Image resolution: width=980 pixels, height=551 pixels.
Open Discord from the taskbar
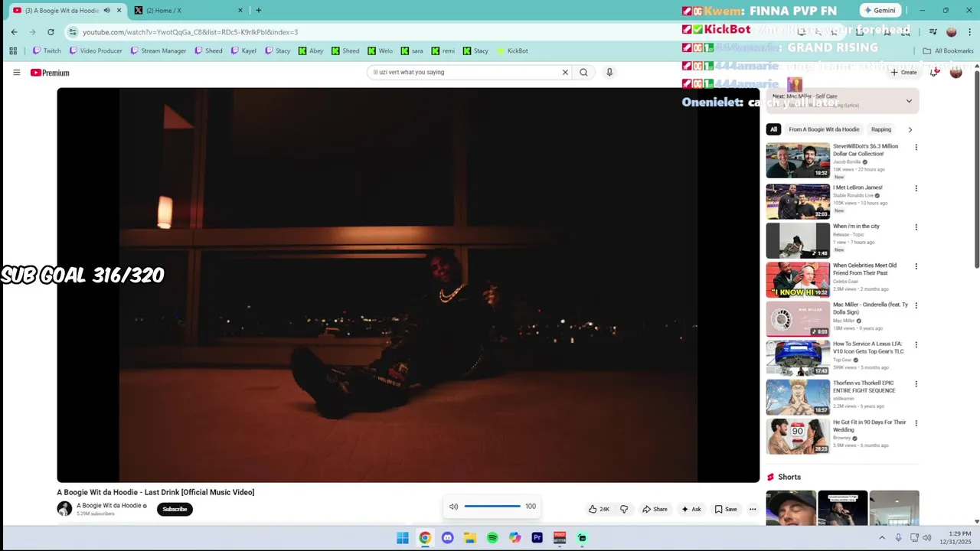click(447, 538)
